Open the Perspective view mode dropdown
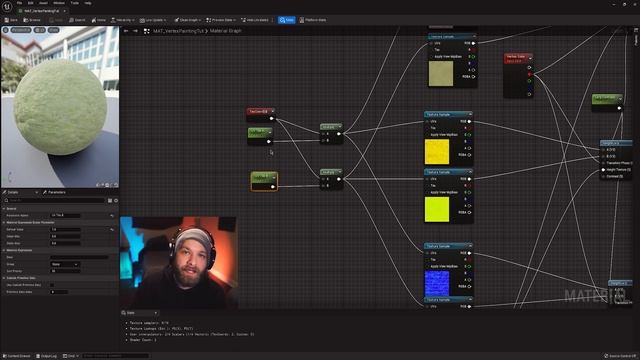The height and width of the screenshot is (360, 640). click(x=21, y=30)
